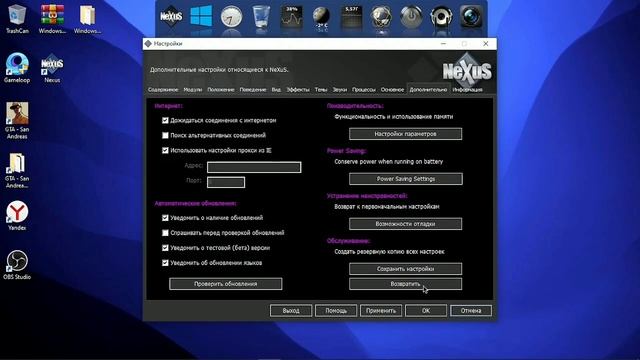The width and height of the screenshot is (640, 360).
Task: Select the Yandex browser desktop icon
Action: pyautogui.click(x=17, y=216)
